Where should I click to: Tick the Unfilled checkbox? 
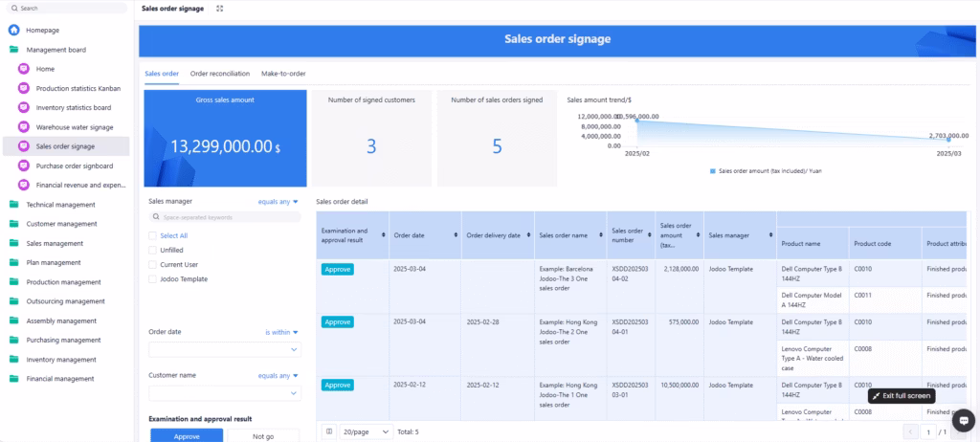pyautogui.click(x=152, y=250)
